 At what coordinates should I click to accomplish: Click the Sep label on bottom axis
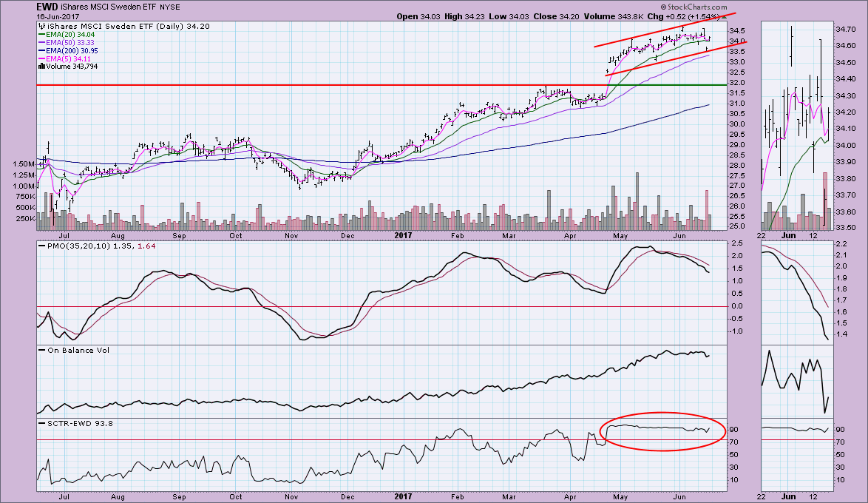tap(180, 496)
